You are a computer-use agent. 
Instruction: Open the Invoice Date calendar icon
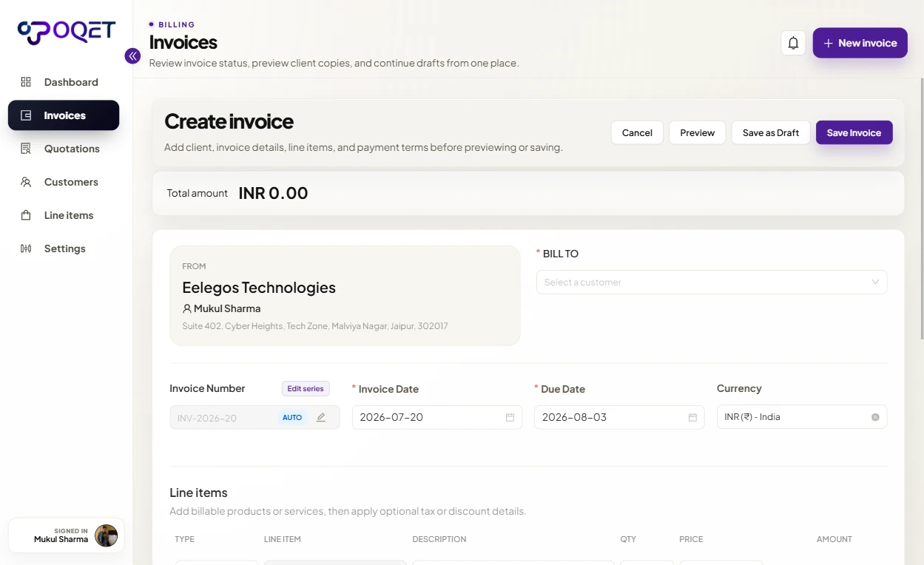tap(510, 417)
